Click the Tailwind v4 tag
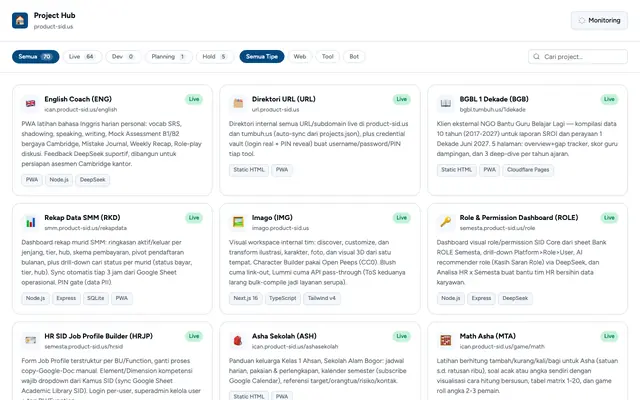The image size is (640, 400). coord(322,298)
